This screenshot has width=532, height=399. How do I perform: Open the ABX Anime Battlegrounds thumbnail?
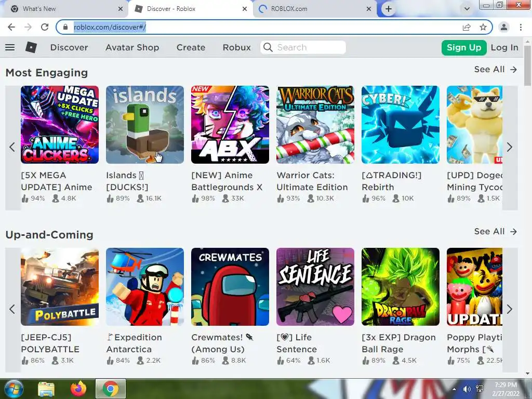(x=230, y=125)
